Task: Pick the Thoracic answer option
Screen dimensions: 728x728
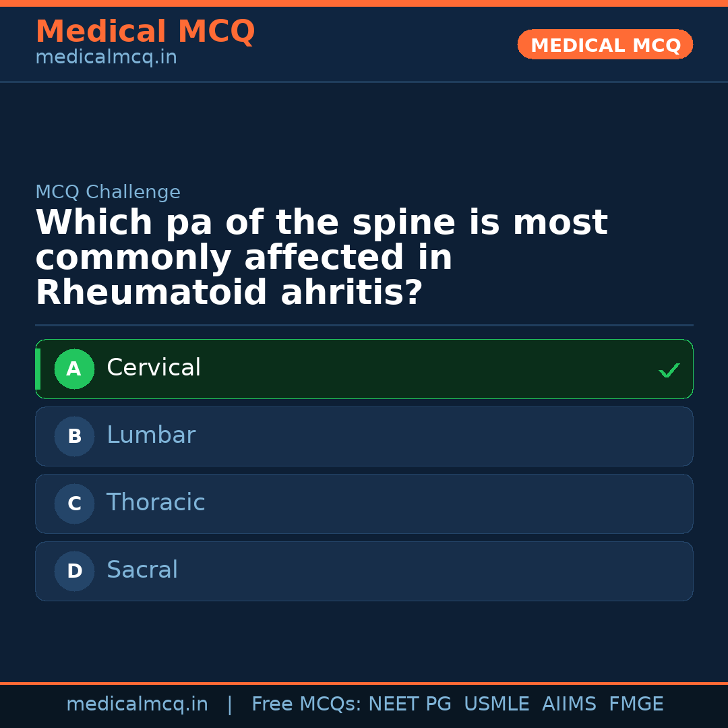Action: point(364,504)
